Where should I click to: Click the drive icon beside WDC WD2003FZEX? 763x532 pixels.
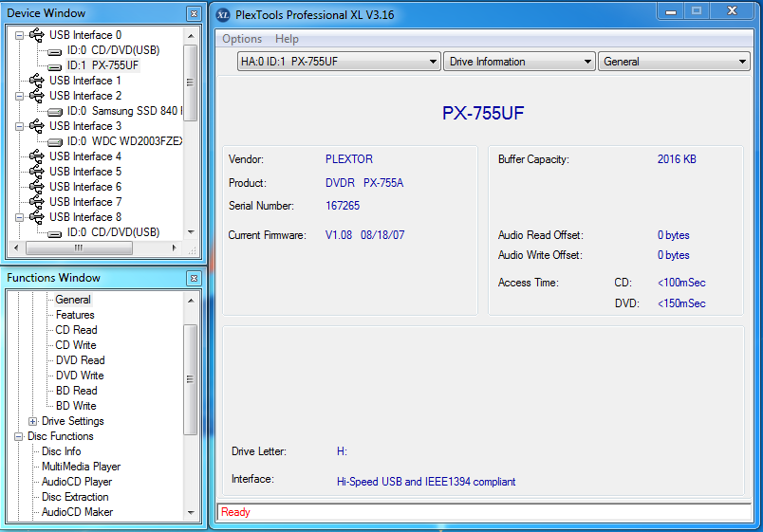(x=55, y=142)
